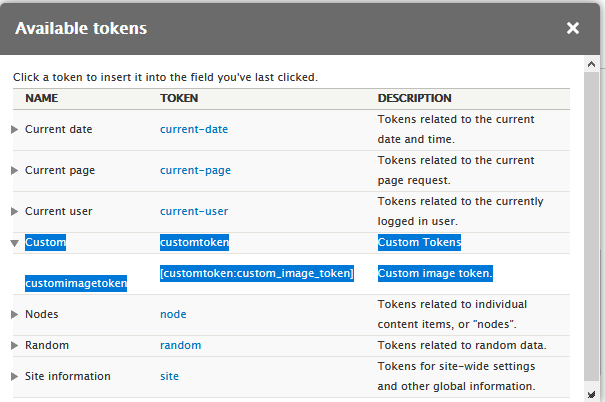The width and height of the screenshot is (605, 402).
Task: Expand the Random row
Action: click(x=14, y=345)
